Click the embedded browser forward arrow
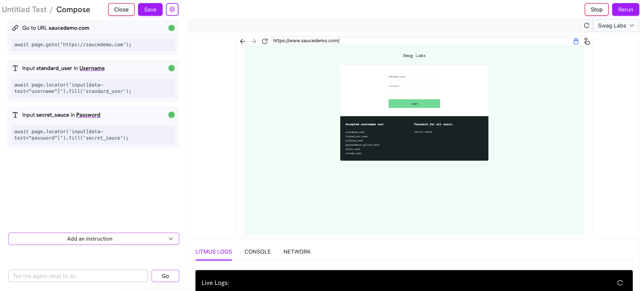Screen dimensions: 644x291 click(253, 41)
